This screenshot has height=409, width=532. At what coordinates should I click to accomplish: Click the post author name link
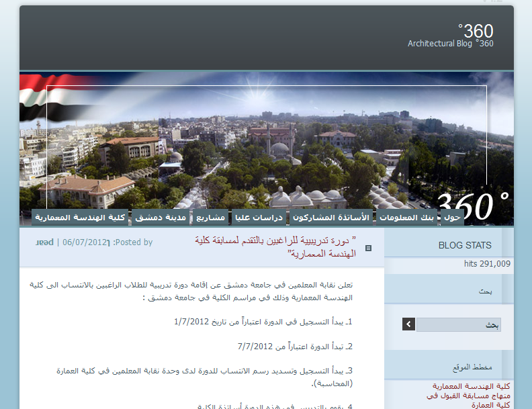click(x=44, y=242)
